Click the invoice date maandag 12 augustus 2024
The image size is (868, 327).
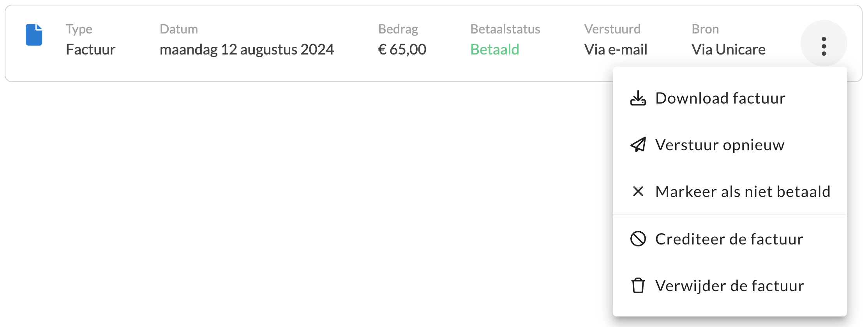[247, 49]
